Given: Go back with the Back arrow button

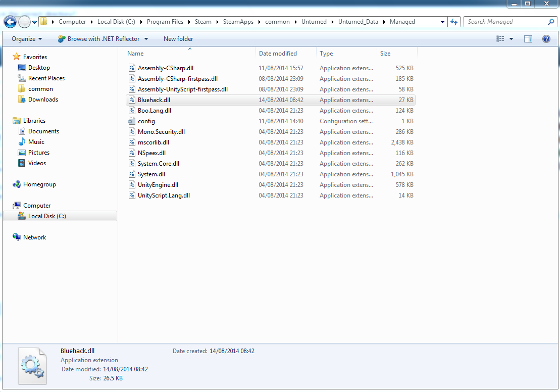Looking at the screenshot, I should [x=11, y=22].
